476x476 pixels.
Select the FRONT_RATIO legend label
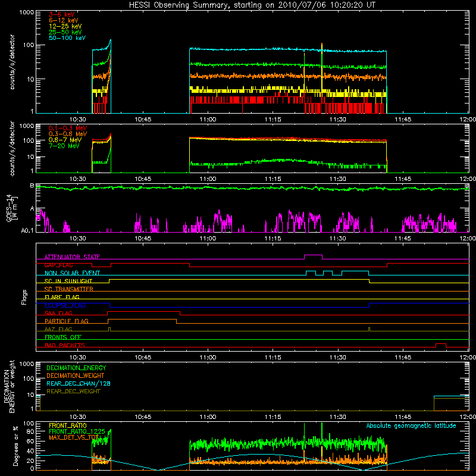coord(68,425)
